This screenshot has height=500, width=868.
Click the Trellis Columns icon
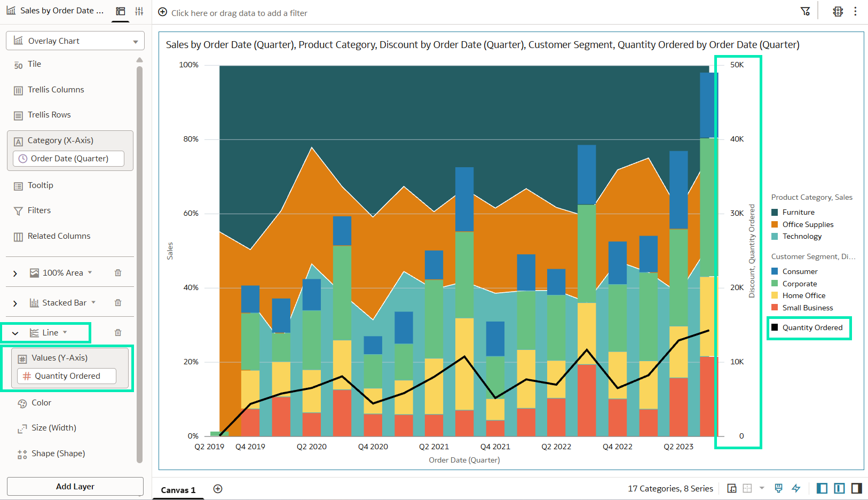[19, 90]
